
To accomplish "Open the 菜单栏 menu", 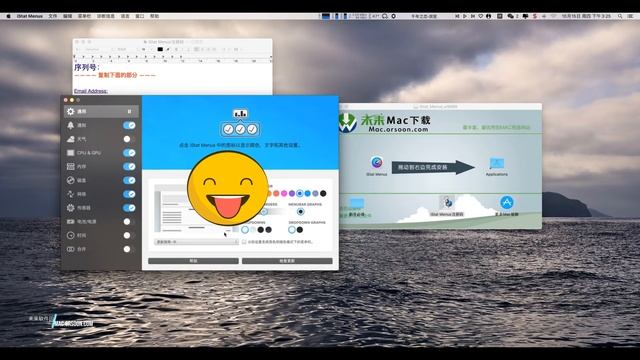I will tap(84, 16).
